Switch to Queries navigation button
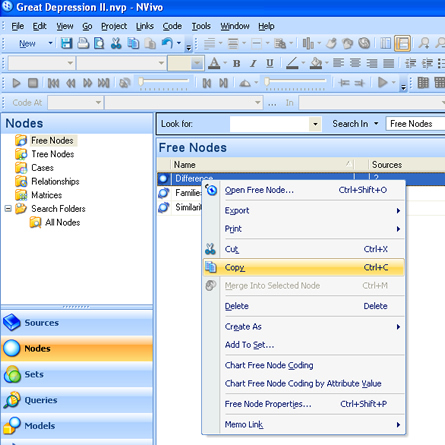 click(x=77, y=400)
